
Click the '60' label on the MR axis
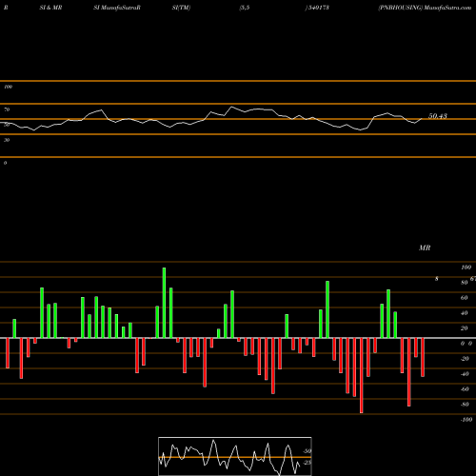click(465, 298)
